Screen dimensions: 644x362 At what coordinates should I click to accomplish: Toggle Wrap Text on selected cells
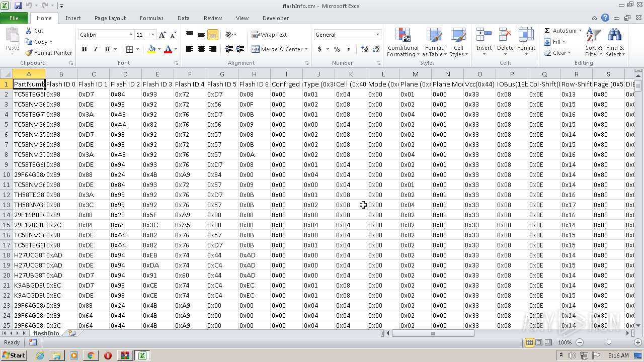(269, 35)
